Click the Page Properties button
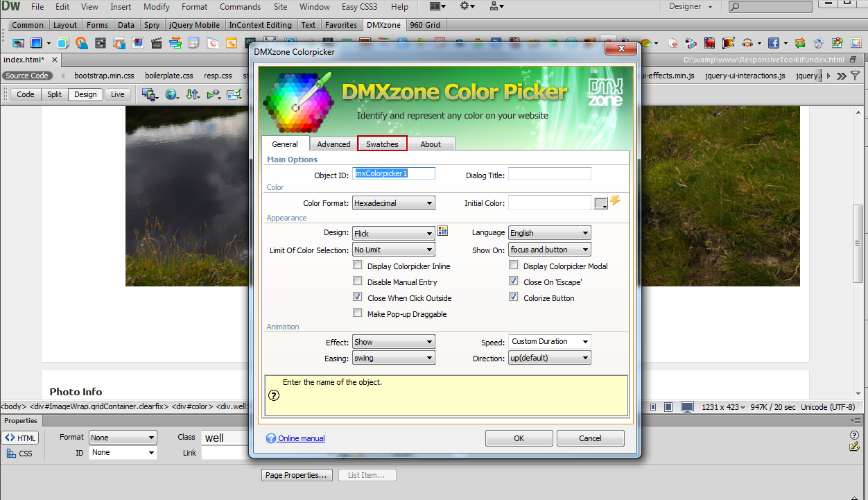The image size is (868, 500). click(x=297, y=475)
